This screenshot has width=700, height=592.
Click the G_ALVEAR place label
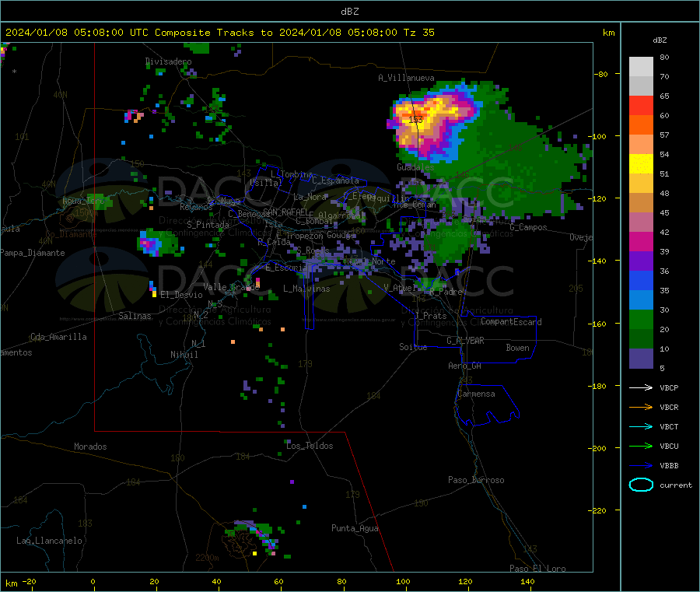(x=465, y=341)
